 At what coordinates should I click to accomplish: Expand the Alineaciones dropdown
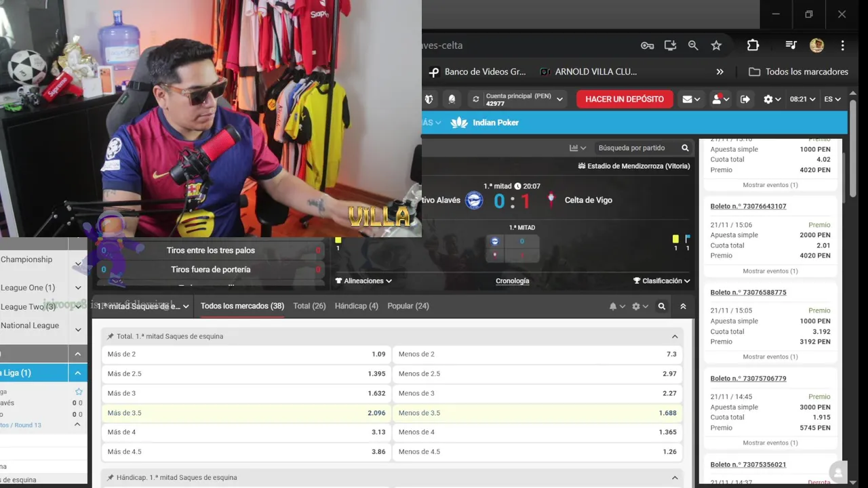(363, 281)
